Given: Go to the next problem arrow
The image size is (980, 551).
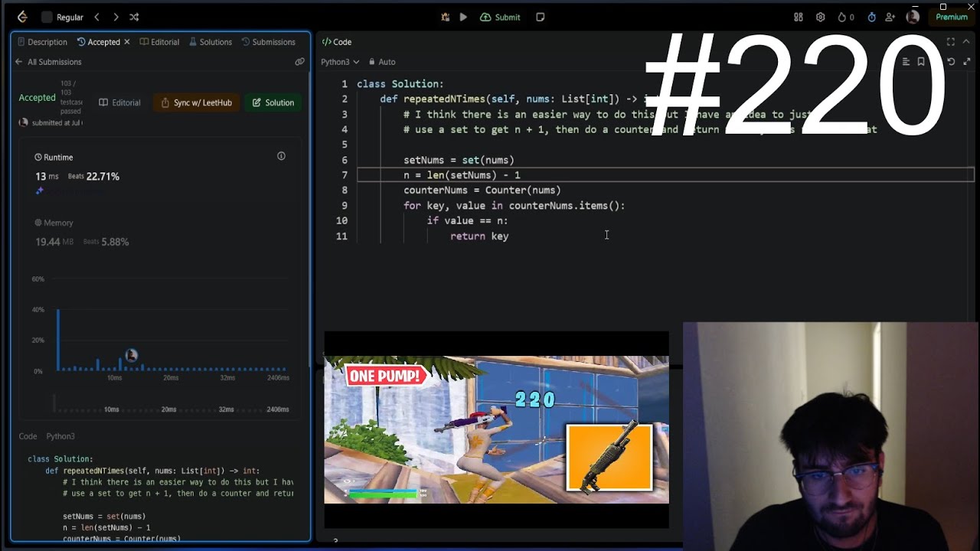Looking at the screenshot, I should pos(116,17).
